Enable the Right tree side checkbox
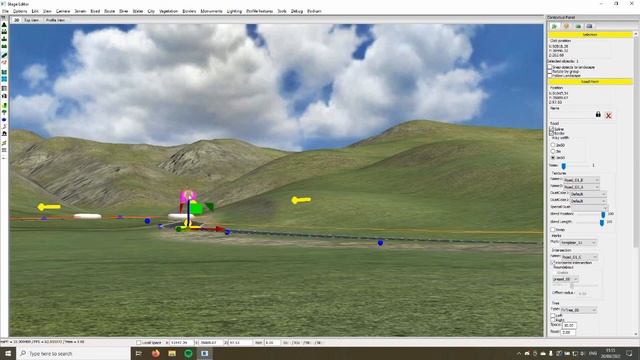640x360 pixels. 553,320
